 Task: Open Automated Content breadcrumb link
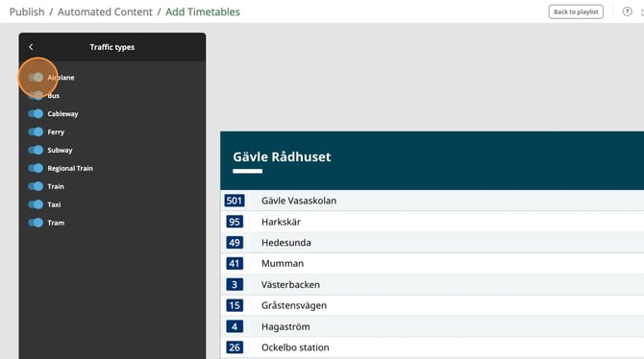[105, 12]
